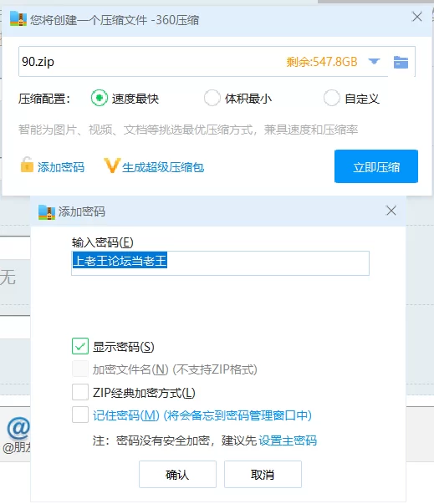Viewport: 434px width, 504px height.
Task: Select the 自定义 radio option
Action: click(332, 98)
